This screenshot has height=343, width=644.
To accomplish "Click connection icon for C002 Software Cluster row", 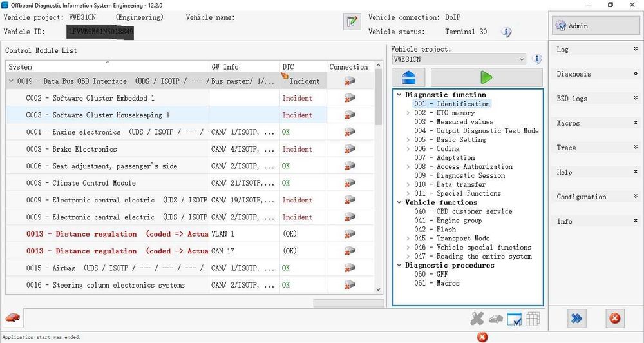I will pyautogui.click(x=350, y=98).
